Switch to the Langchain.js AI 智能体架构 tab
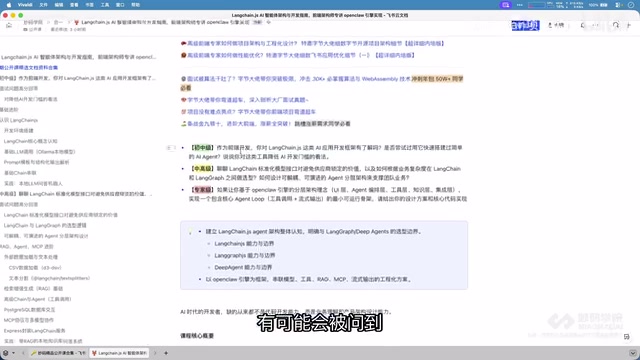 click(x=119, y=353)
